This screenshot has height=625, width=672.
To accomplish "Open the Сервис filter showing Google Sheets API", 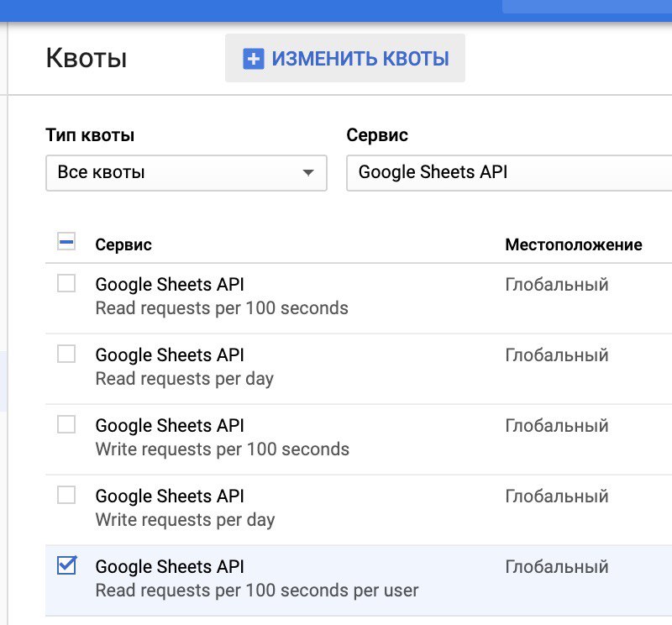I will pyautogui.click(x=509, y=173).
